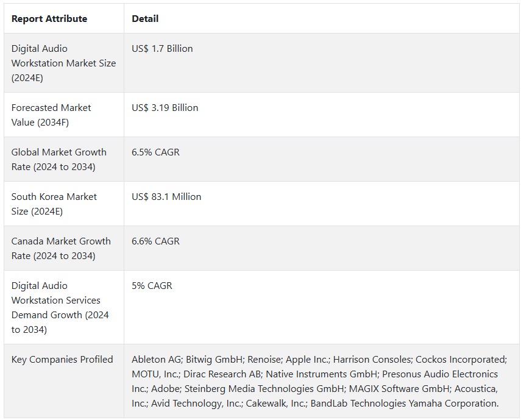Click the "Detail" column header

tap(145, 19)
